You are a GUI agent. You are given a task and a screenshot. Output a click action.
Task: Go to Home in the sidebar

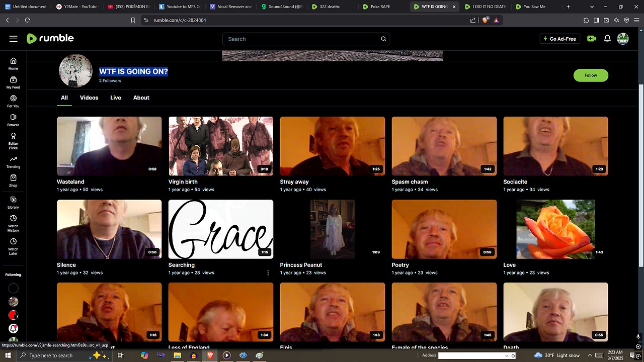tap(13, 64)
